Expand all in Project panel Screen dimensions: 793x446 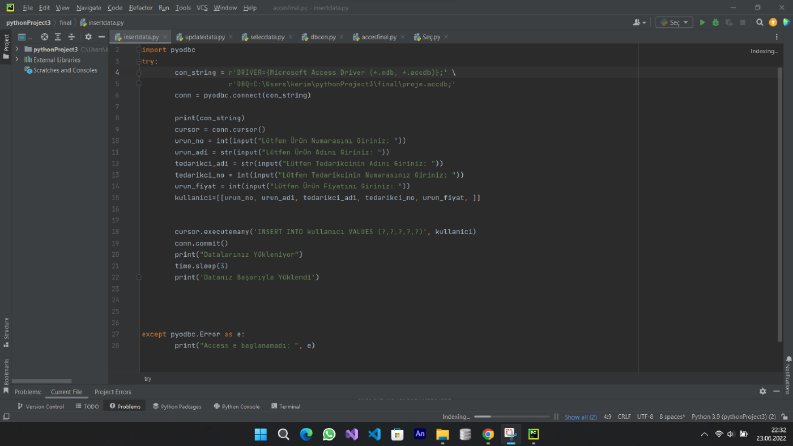click(x=58, y=37)
